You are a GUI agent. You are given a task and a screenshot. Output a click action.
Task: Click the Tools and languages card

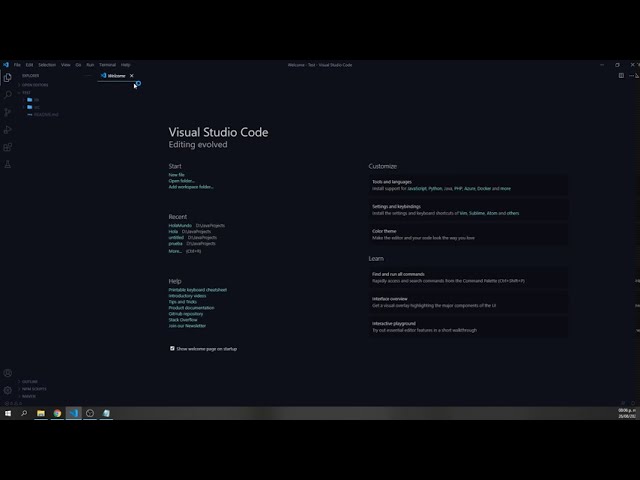click(x=468, y=185)
